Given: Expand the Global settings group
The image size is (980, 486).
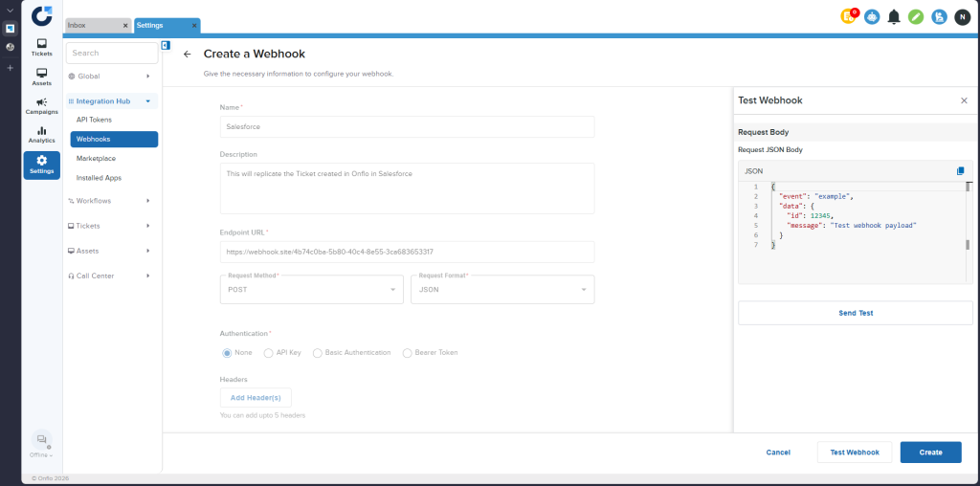Looking at the screenshot, I should coord(111,77).
